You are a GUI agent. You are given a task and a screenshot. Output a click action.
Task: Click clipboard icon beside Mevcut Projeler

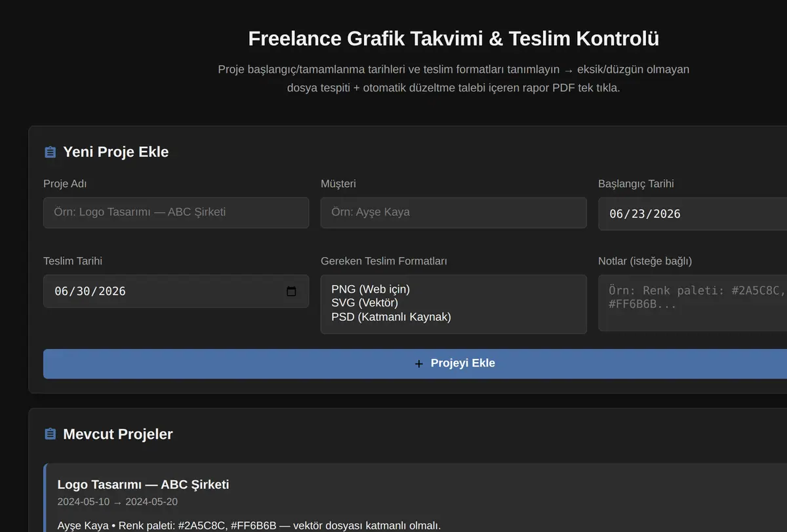(50, 434)
